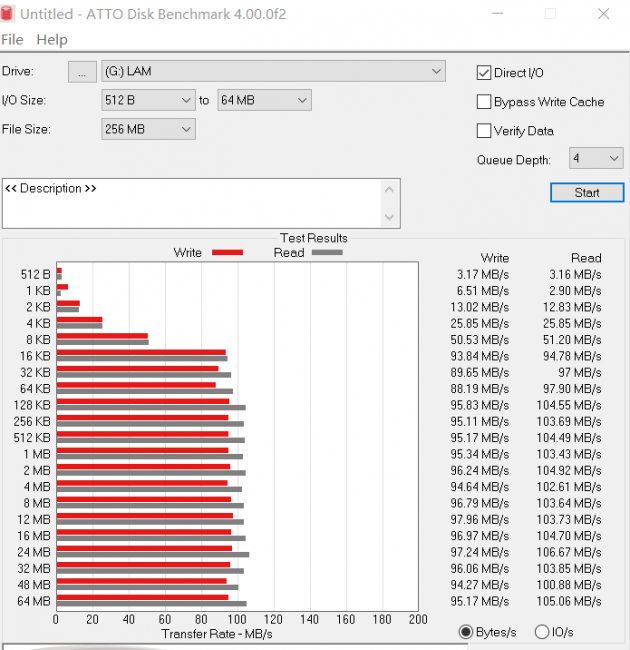Click the Read value 105.06 MB/s

coord(569,601)
